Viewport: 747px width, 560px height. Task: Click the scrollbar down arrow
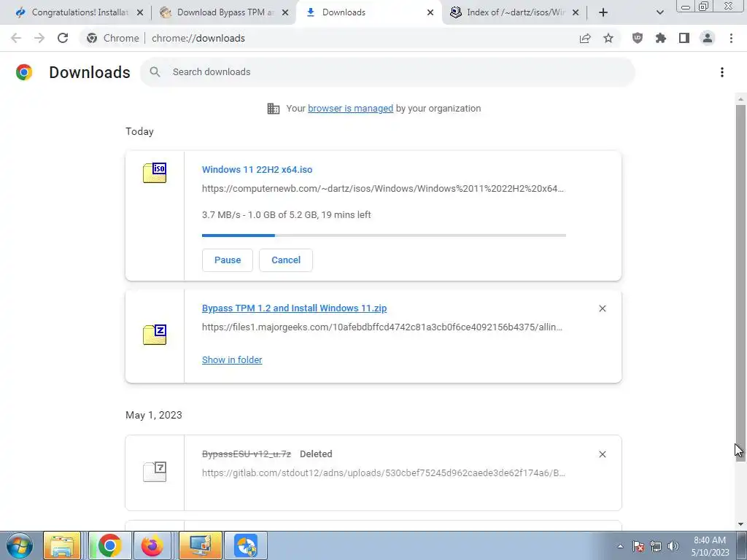pos(740,524)
